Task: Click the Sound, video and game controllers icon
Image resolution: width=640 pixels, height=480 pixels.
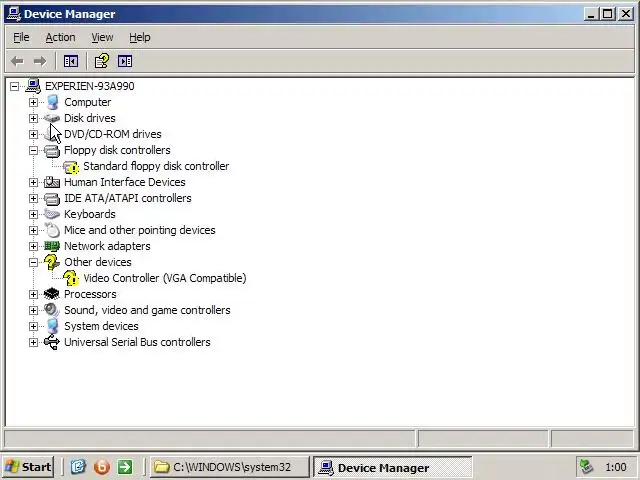Action: [52, 310]
